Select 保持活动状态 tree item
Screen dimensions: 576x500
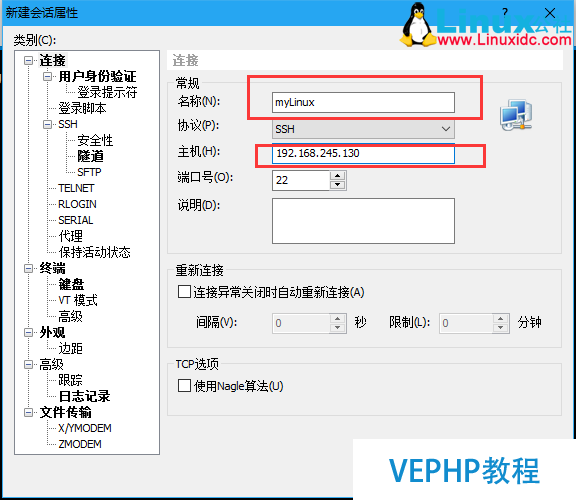(x=94, y=252)
